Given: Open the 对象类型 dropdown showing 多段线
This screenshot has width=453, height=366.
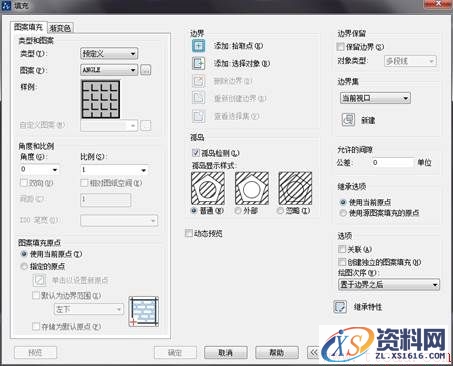Looking at the screenshot, I should click(410, 61).
